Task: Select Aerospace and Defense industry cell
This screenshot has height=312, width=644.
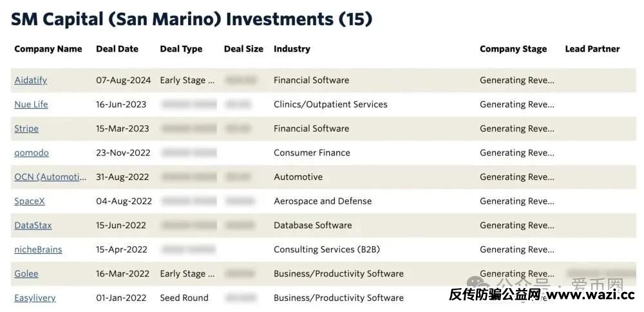Action: point(323,201)
